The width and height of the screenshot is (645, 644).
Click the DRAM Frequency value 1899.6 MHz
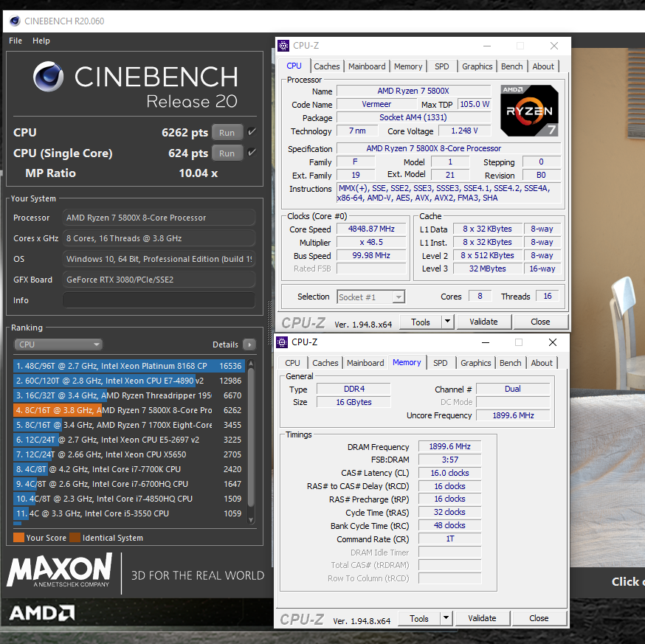pyautogui.click(x=449, y=446)
